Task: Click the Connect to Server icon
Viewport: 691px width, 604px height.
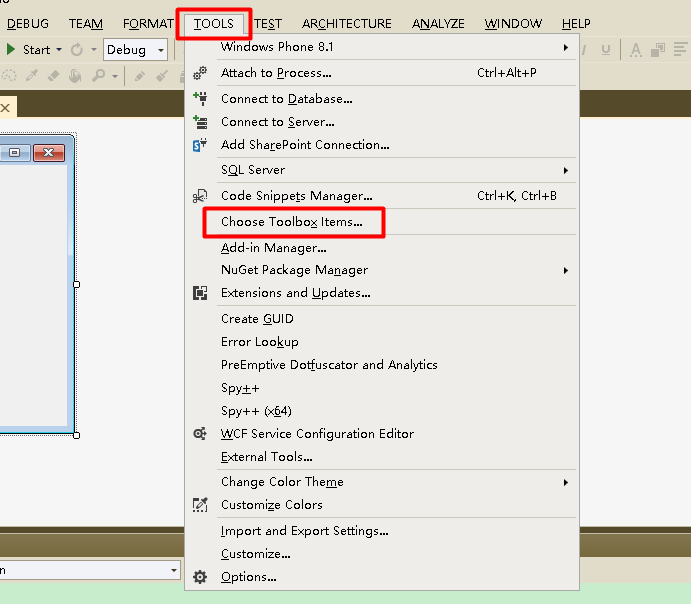Action: [x=200, y=122]
